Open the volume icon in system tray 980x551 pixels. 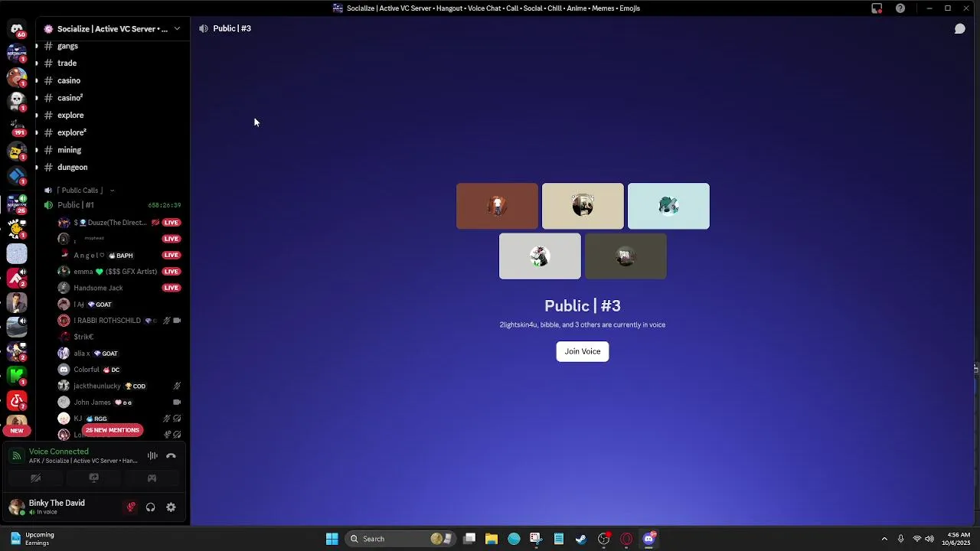[x=929, y=539]
